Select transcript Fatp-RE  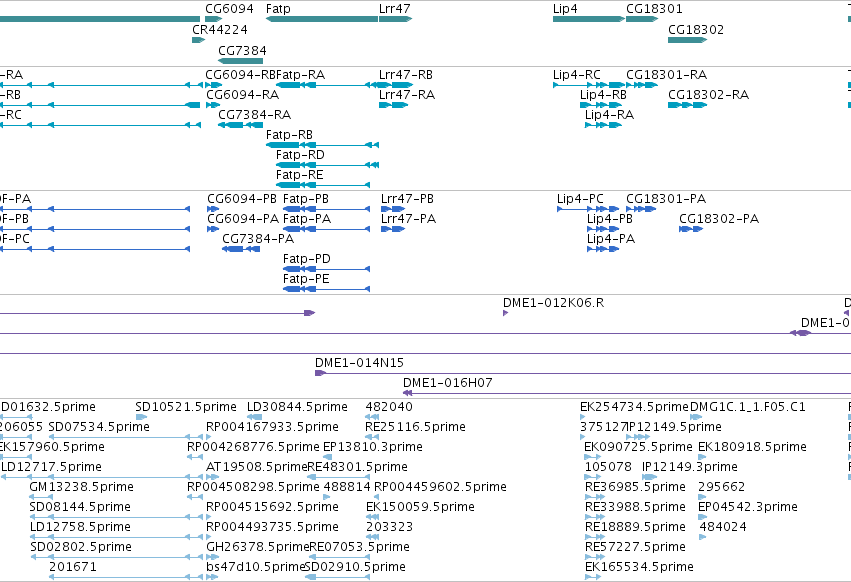tap(323, 185)
